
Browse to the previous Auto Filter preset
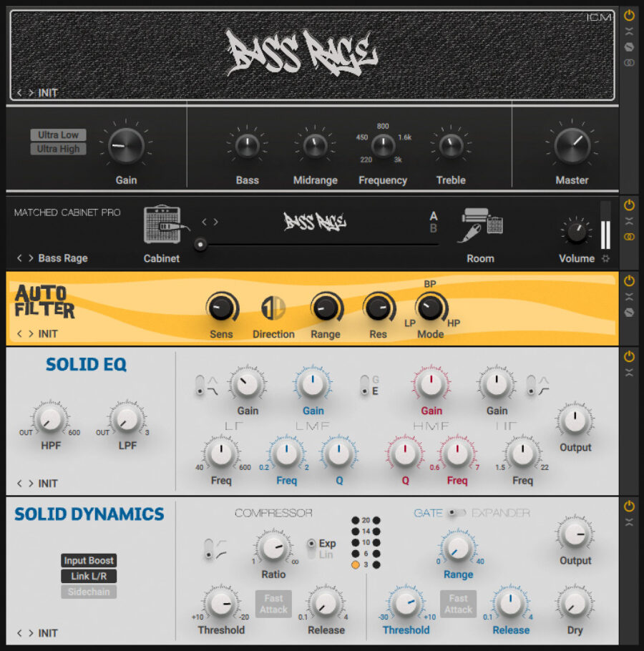[20, 334]
